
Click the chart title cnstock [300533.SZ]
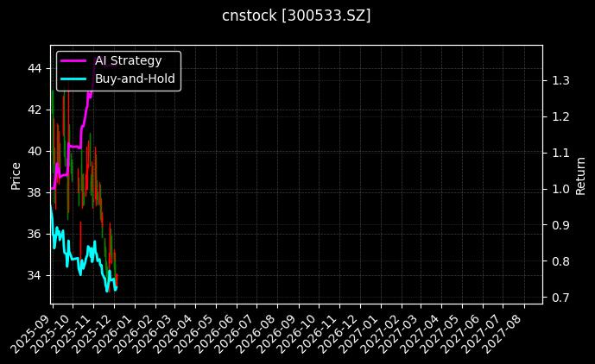pyautogui.click(x=296, y=16)
